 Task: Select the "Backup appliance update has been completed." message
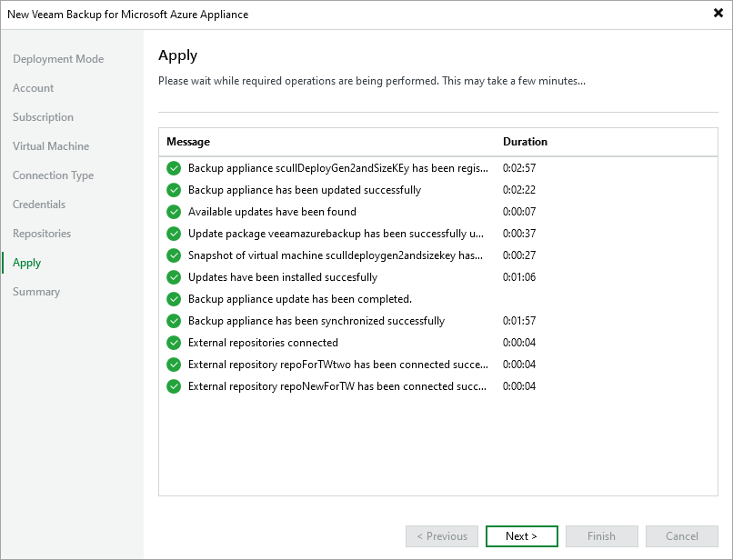point(300,299)
